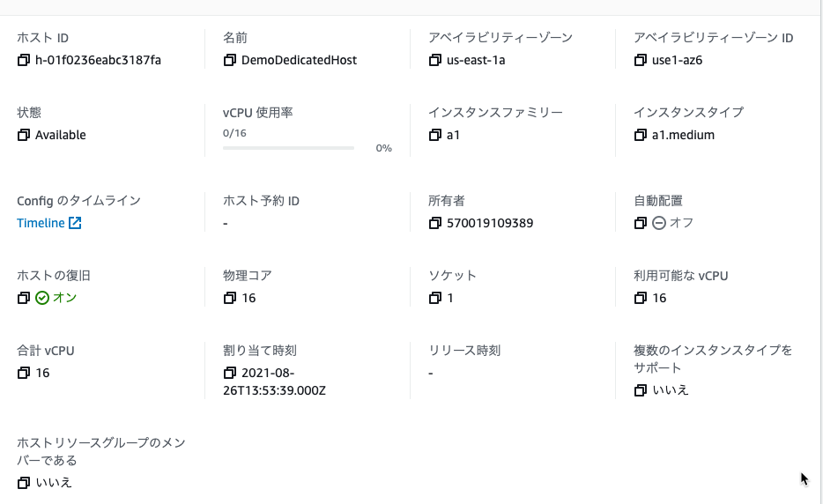
Task: Copy the host ID h-01f0236eabc3187fa
Action: tap(24, 61)
